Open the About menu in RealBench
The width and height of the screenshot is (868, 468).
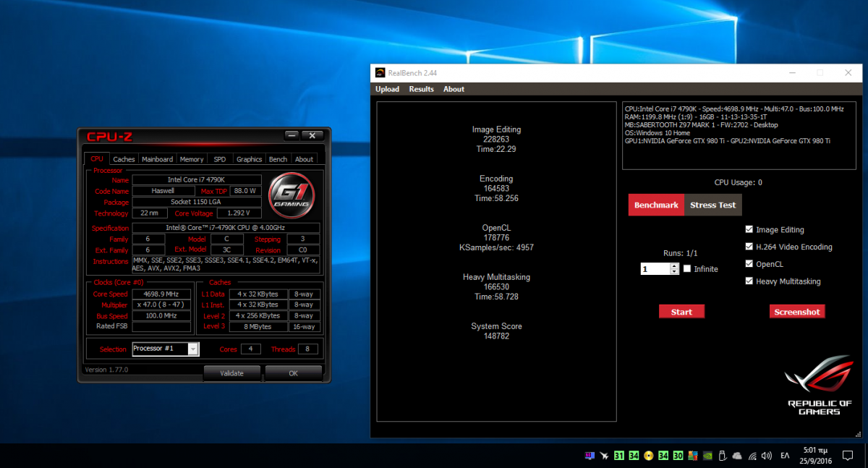(x=454, y=89)
